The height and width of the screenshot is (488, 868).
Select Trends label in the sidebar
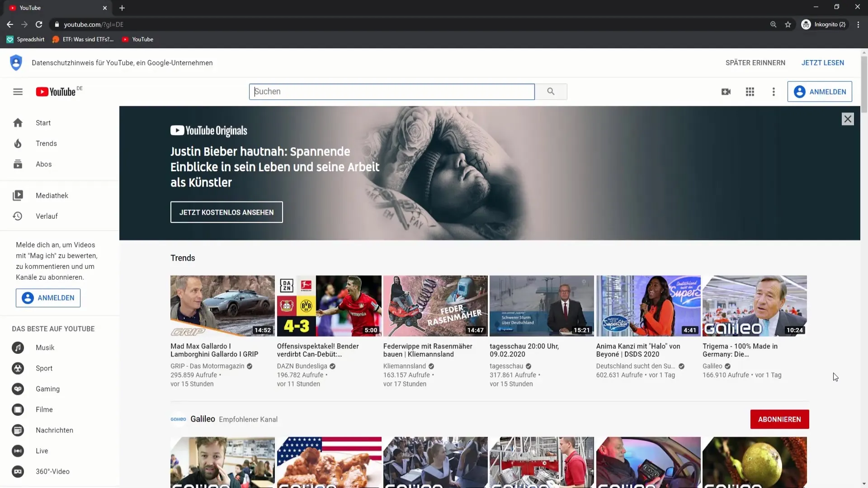pyautogui.click(x=46, y=144)
